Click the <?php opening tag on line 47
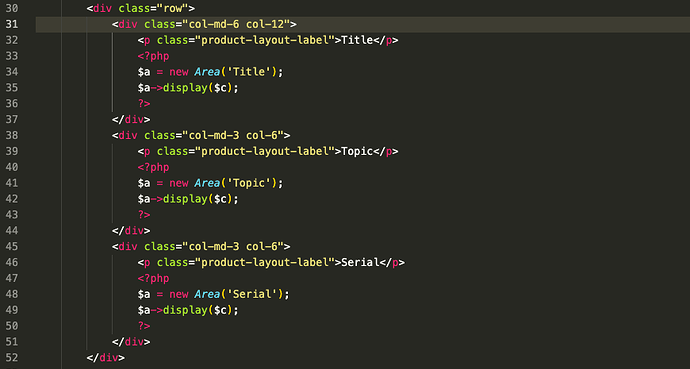 (x=153, y=278)
